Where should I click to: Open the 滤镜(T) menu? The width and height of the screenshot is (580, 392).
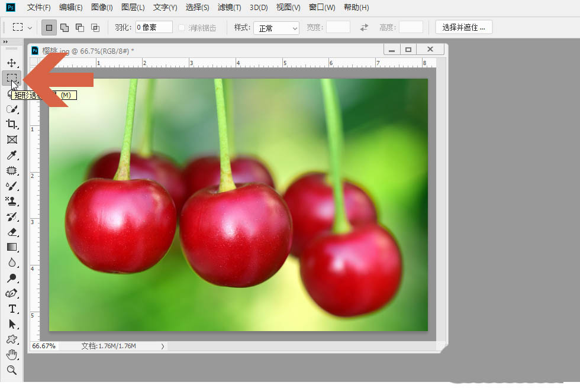229,8
